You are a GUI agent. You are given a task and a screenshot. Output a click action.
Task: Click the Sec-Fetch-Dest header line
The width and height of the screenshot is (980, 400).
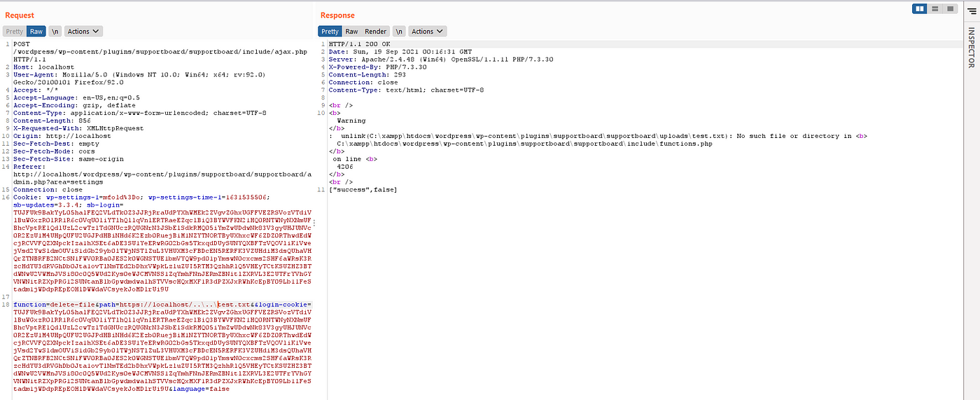pyautogui.click(x=56, y=144)
